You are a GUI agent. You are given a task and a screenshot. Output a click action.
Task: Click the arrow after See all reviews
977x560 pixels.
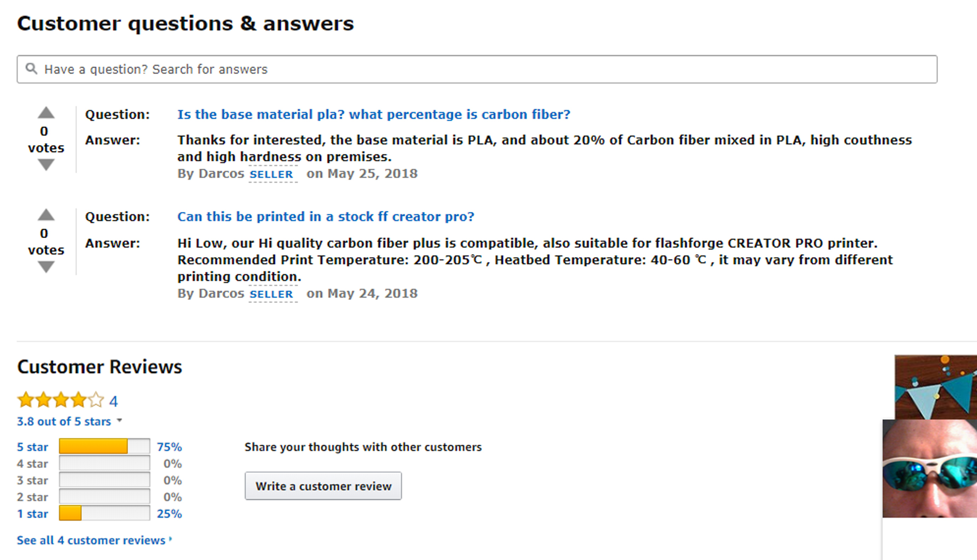pyautogui.click(x=171, y=539)
